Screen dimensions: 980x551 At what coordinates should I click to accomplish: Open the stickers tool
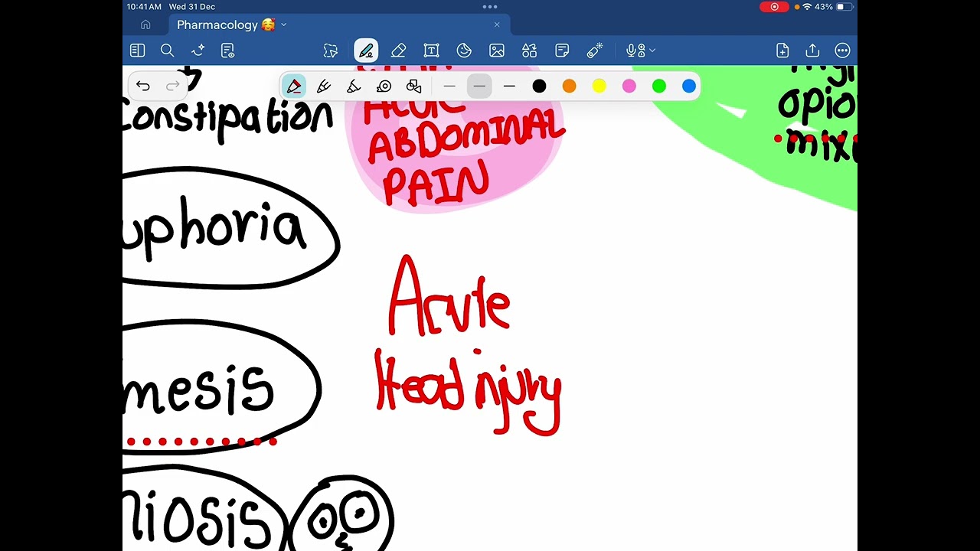click(x=464, y=51)
